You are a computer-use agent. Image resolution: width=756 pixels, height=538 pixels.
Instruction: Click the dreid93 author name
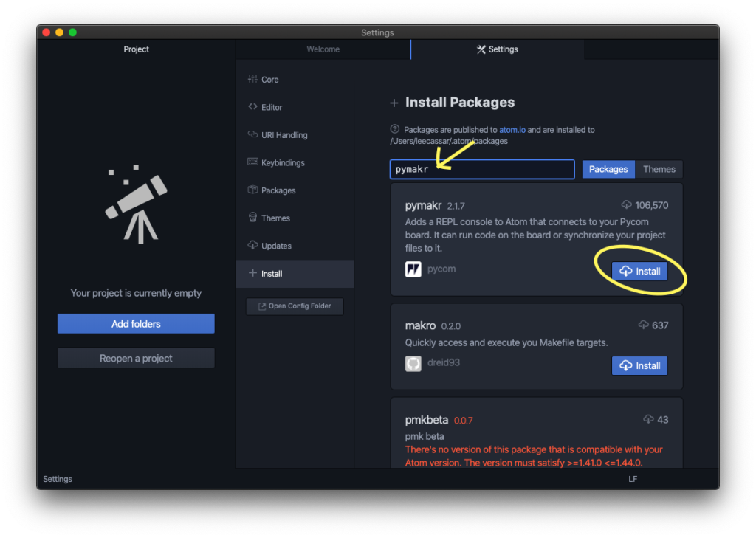point(444,362)
